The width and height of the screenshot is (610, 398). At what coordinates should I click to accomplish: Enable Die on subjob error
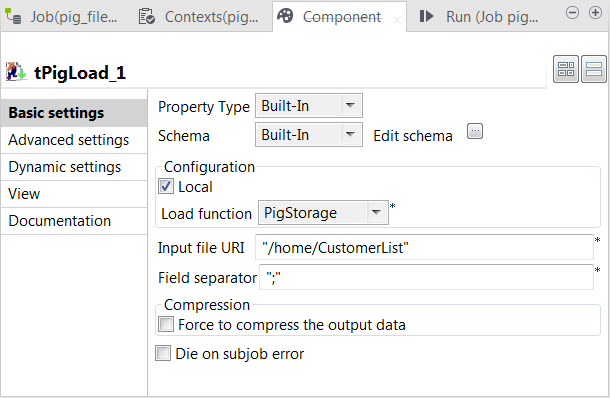pos(163,353)
